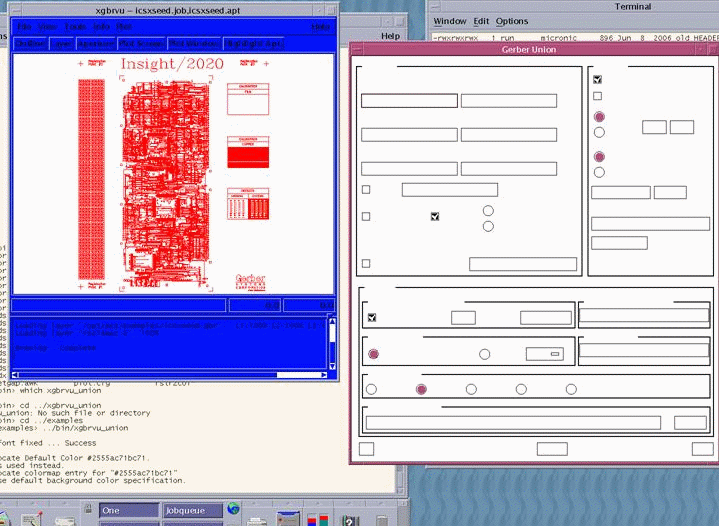
Task: Select third of five radios in Gerber Union row
Action: [x=471, y=389]
